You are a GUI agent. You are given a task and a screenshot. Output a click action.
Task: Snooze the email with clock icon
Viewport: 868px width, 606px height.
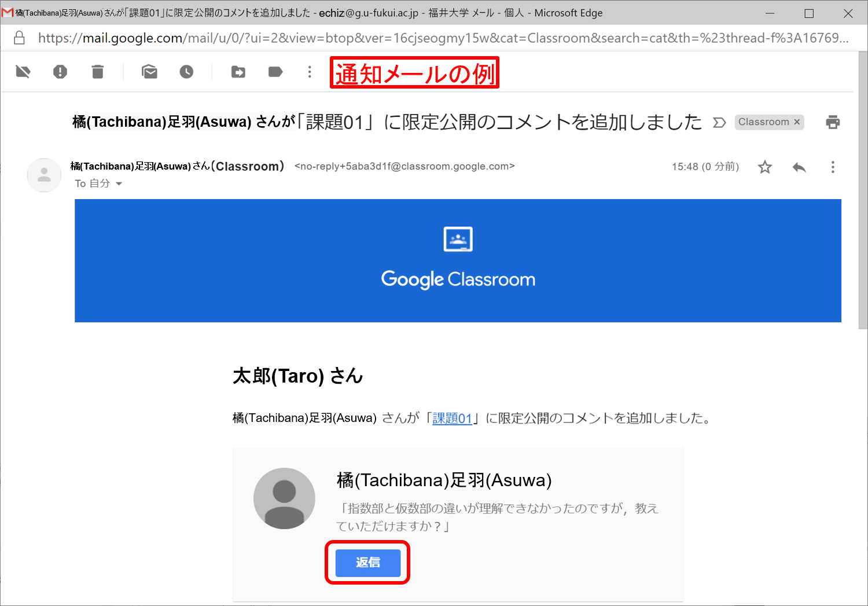[x=186, y=72]
